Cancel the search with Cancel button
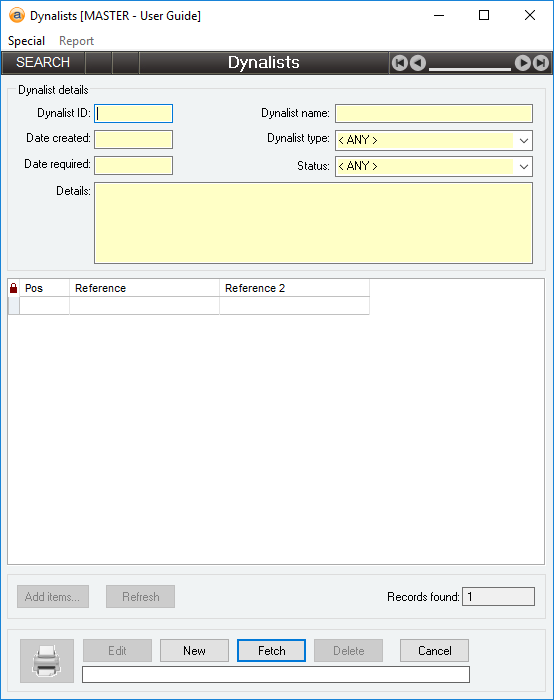The image size is (554, 700). [434, 650]
